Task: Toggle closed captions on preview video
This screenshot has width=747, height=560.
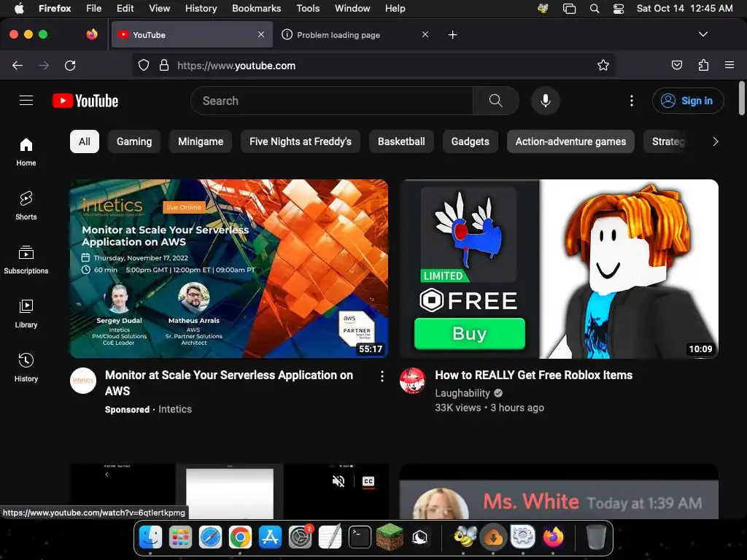Action: [368, 481]
